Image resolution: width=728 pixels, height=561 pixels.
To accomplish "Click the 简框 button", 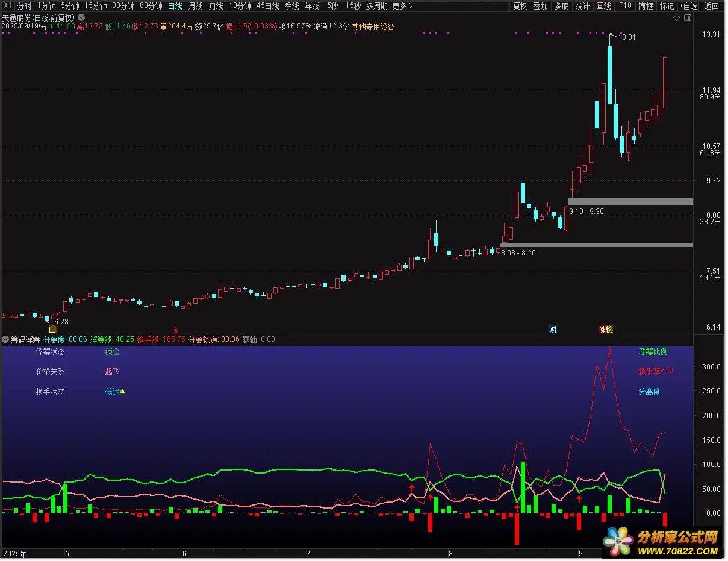I will click(646, 6).
